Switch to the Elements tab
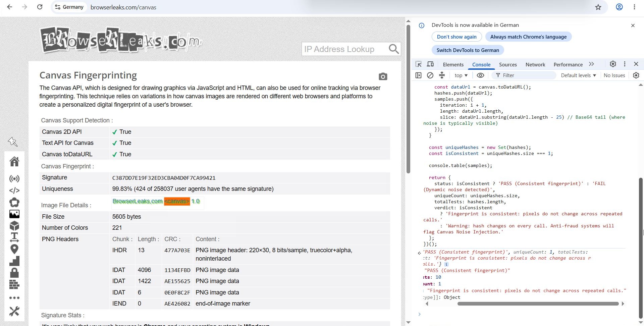644x326 pixels. [x=453, y=64]
